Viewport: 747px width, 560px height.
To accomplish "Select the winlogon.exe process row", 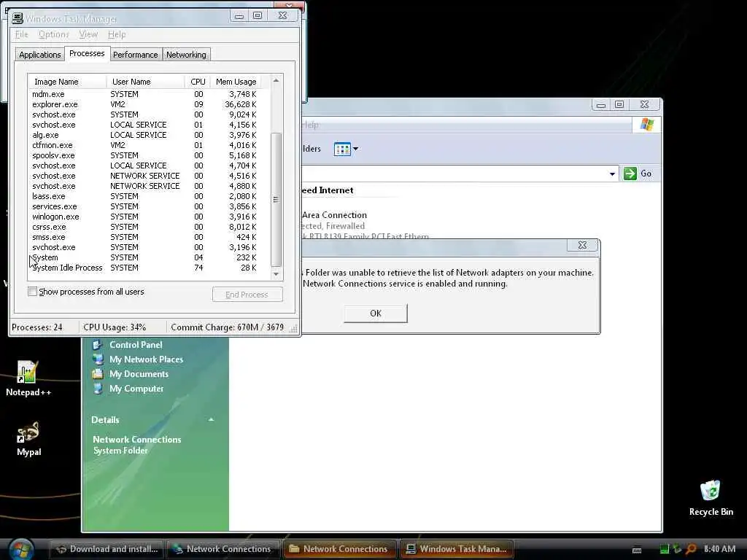I will (145, 217).
